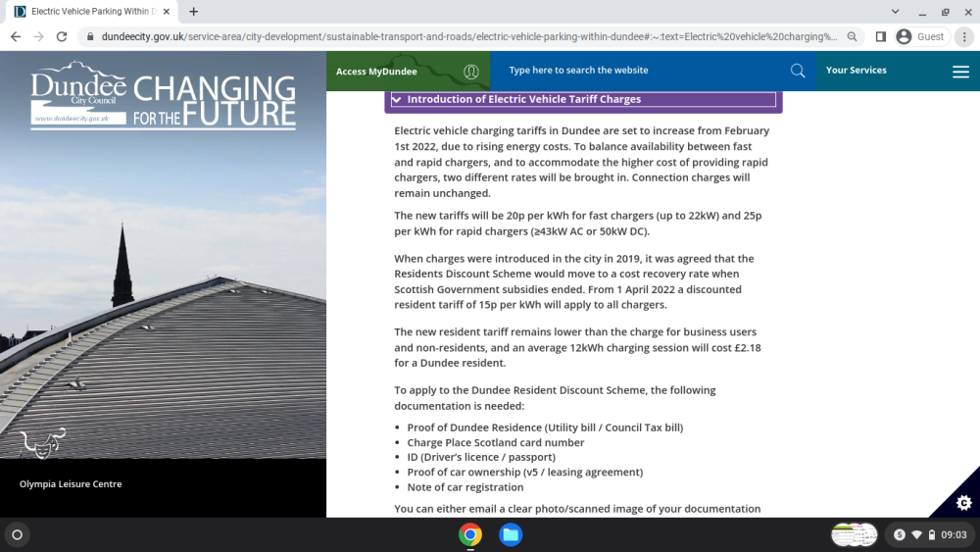980x552 pixels.
Task: Open the notification count badge in tray
Action: 900,534
